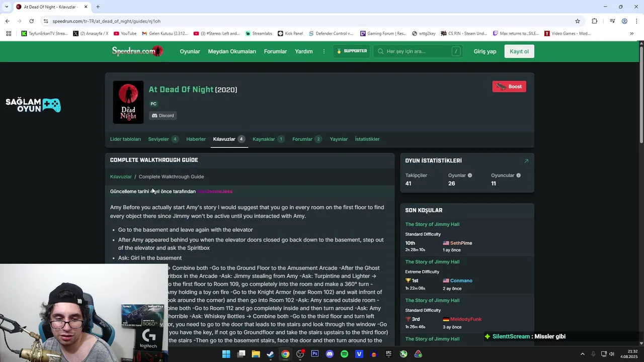Open the first The Story of Jimmy Hall run

click(432, 224)
